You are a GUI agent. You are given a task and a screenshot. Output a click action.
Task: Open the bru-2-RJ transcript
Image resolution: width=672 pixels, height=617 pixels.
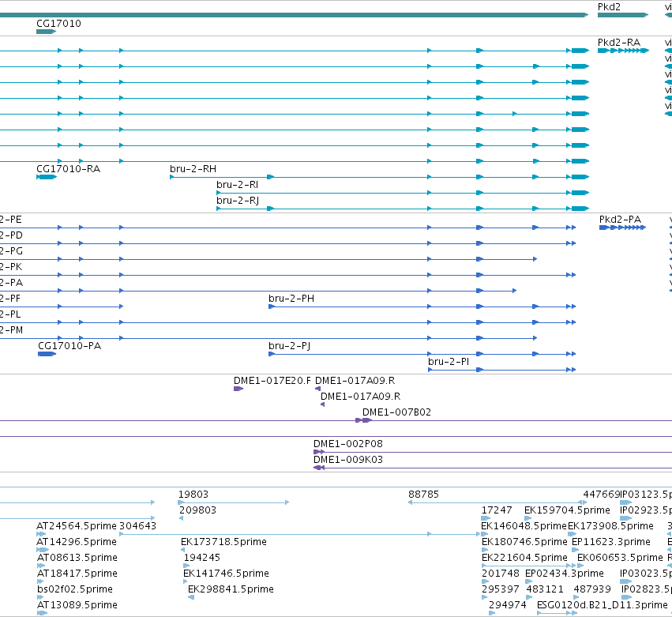point(403,209)
